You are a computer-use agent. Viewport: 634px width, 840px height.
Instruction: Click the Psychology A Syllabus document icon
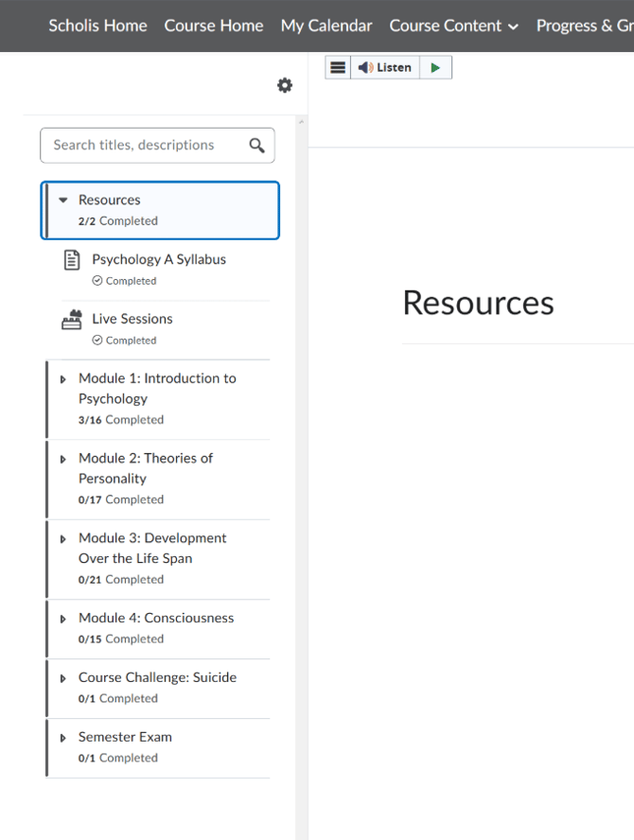[72, 260]
